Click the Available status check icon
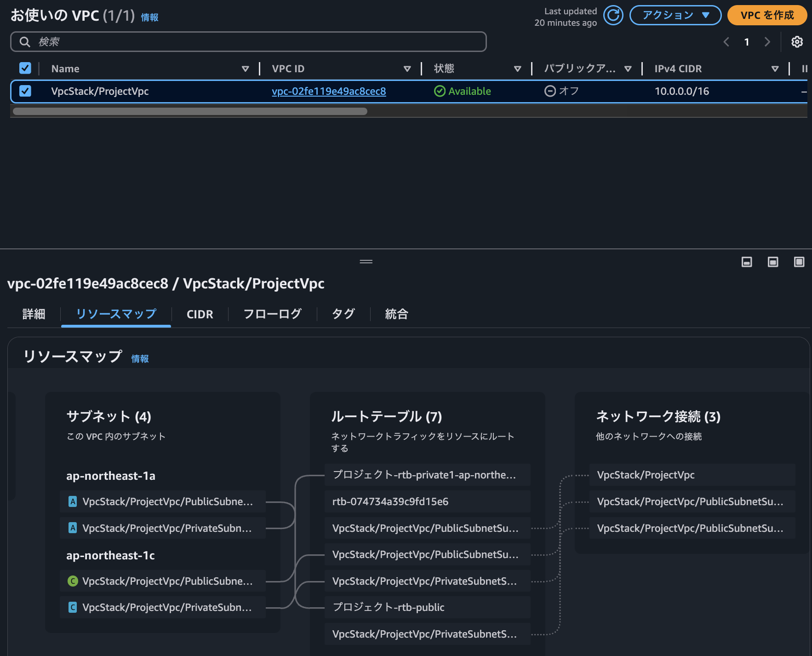The image size is (812, 656). (x=440, y=91)
